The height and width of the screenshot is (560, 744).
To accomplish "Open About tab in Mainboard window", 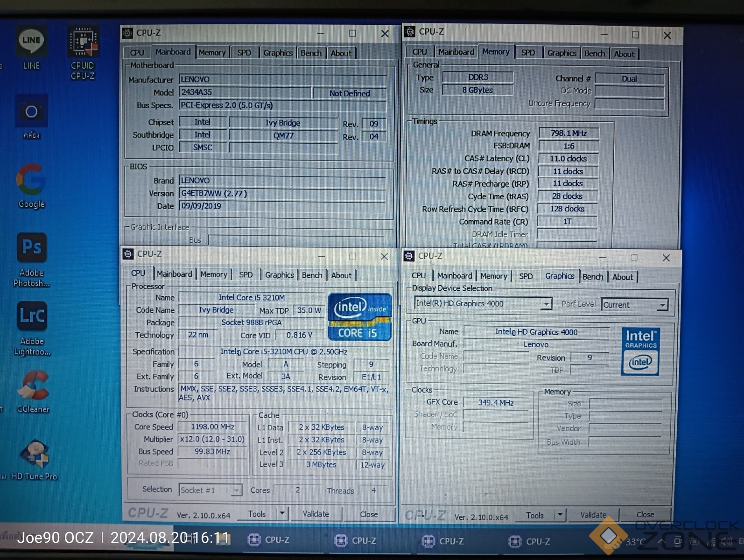I will [341, 53].
